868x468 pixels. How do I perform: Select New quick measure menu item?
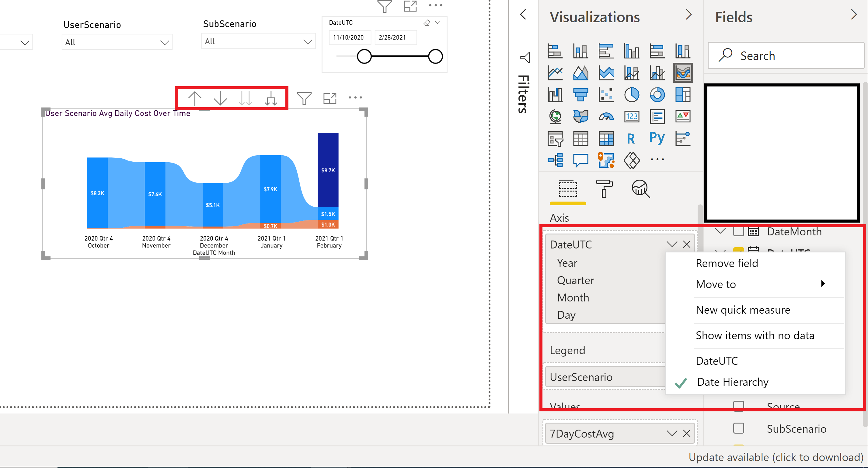pos(755,310)
